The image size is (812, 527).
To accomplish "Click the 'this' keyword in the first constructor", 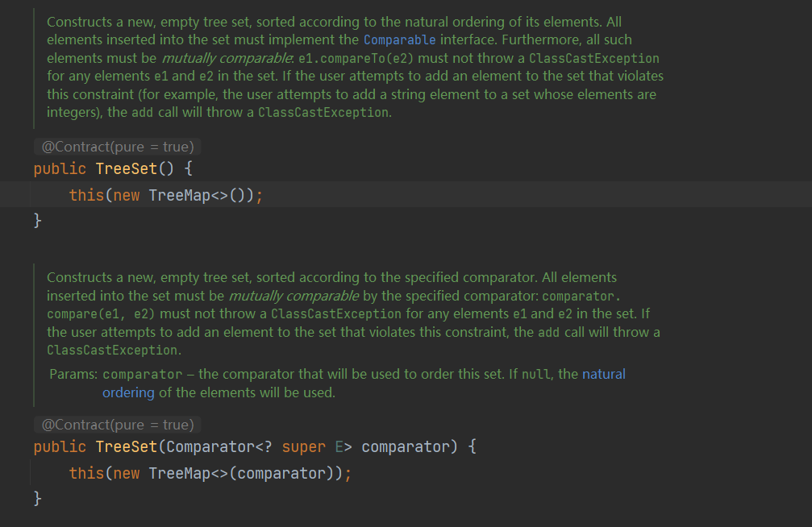I will pyautogui.click(x=86, y=195).
